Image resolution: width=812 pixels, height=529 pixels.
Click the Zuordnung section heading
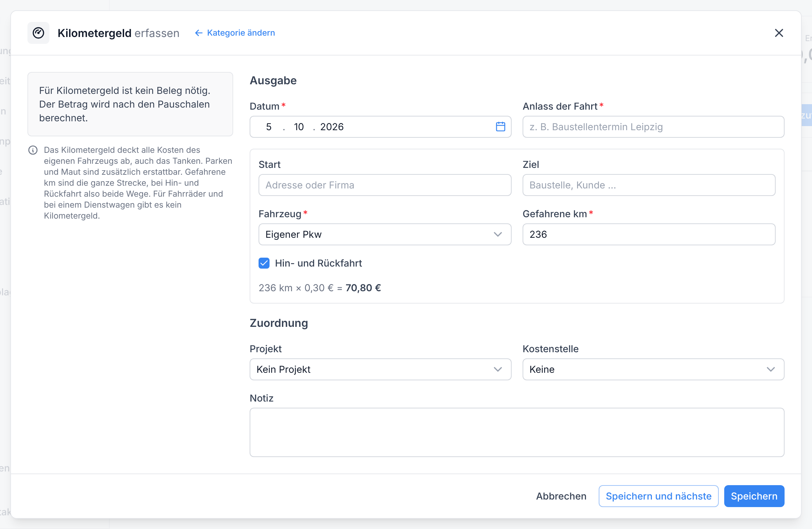click(279, 323)
